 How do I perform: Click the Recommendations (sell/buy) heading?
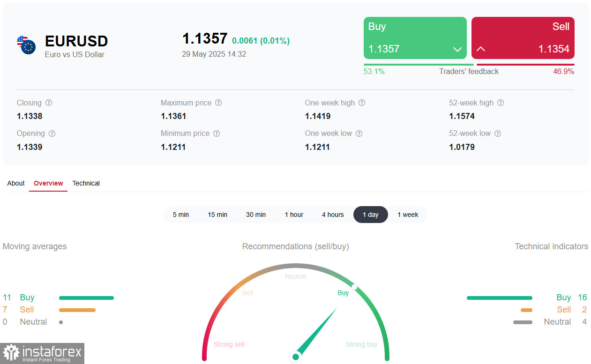(x=296, y=246)
